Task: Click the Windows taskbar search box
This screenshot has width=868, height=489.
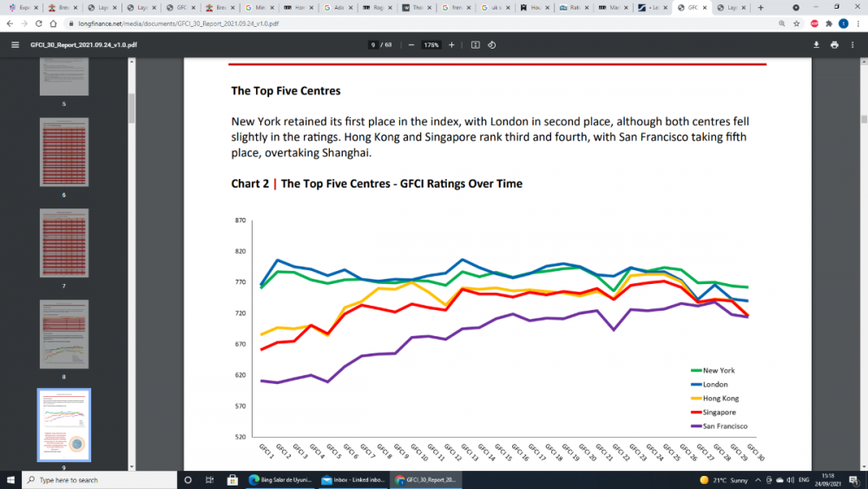Action: click(95, 479)
